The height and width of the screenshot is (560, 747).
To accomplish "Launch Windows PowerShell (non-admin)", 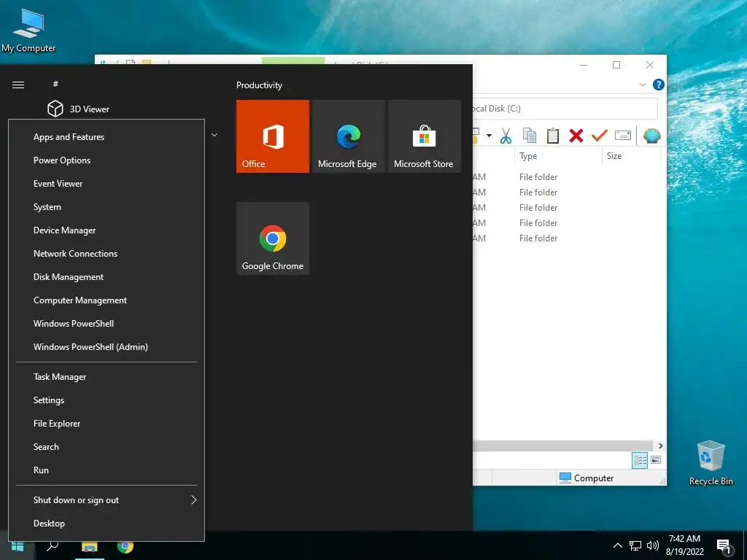I will (107, 324).
